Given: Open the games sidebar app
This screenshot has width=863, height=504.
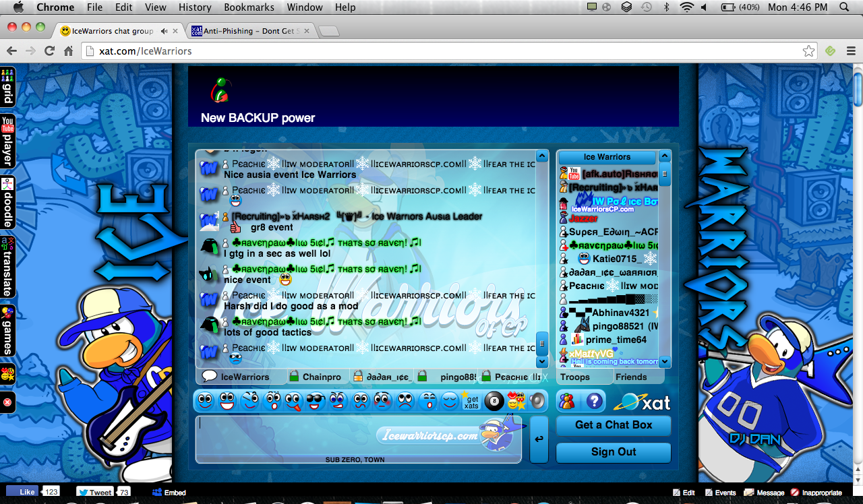Looking at the screenshot, I should tap(7, 330).
